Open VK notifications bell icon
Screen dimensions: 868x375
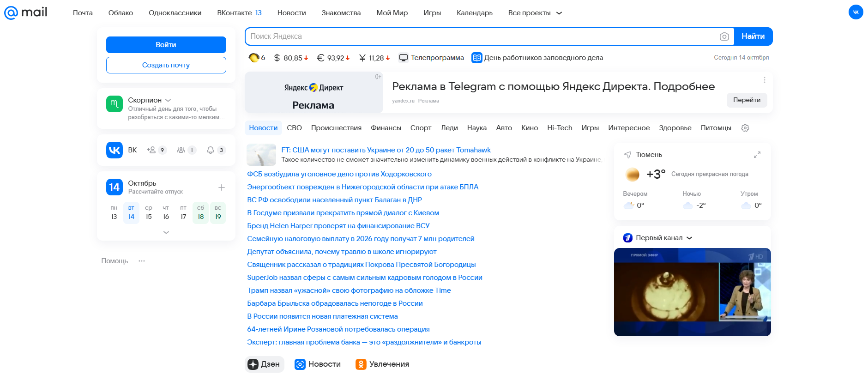[211, 150]
